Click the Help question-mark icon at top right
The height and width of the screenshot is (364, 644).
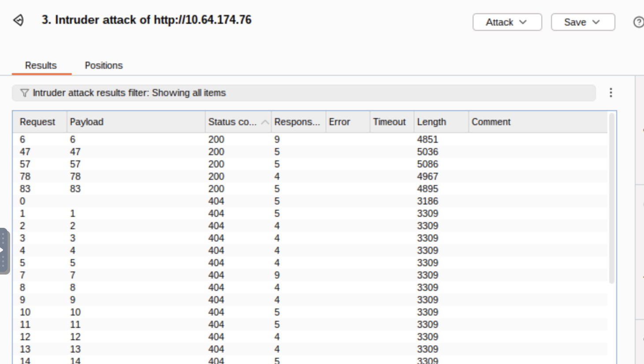click(637, 22)
